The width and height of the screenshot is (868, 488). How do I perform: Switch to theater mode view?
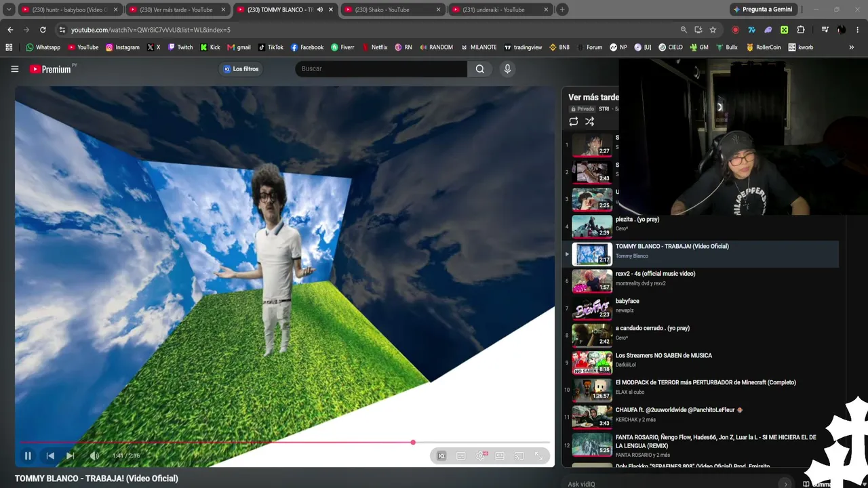tap(500, 456)
